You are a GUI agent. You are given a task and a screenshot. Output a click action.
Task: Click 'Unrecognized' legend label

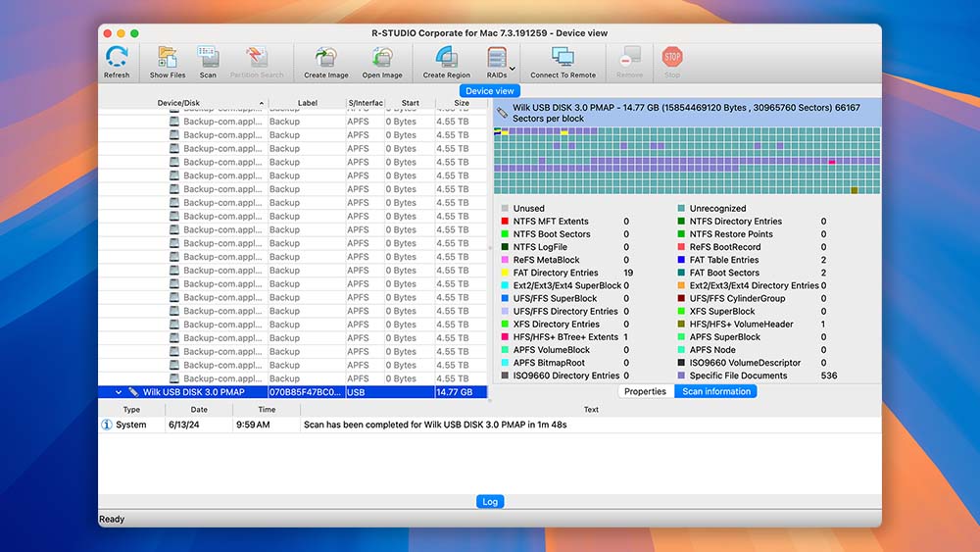point(717,208)
